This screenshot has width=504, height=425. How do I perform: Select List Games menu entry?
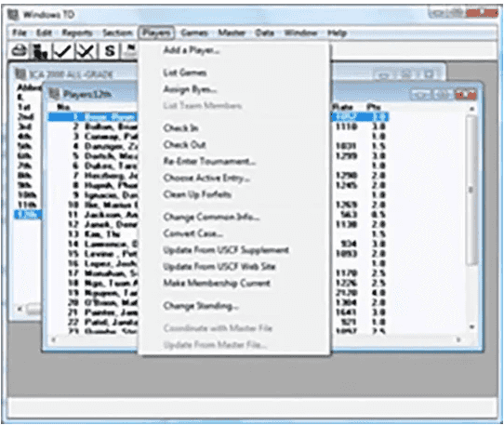point(184,73)
